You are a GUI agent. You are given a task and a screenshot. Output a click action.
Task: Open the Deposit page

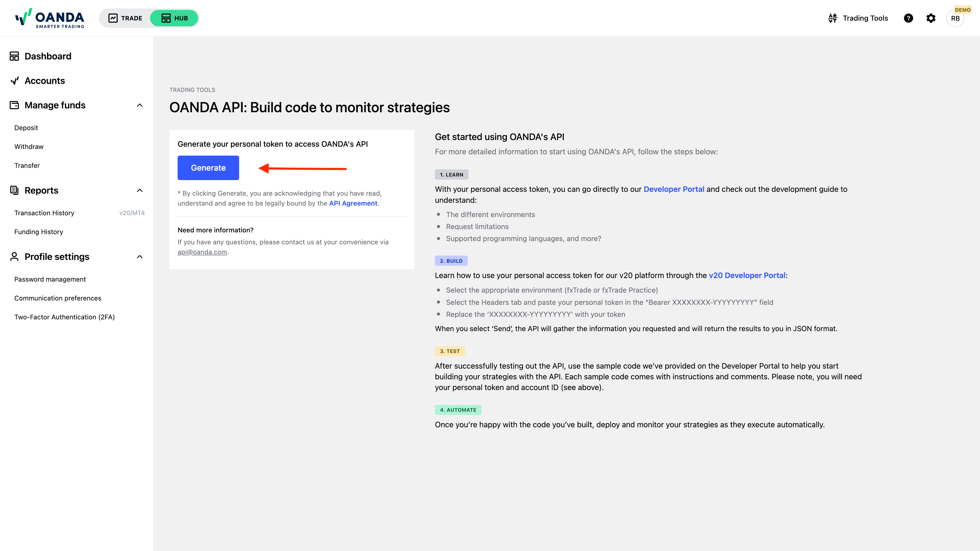[x=26, y=128]
